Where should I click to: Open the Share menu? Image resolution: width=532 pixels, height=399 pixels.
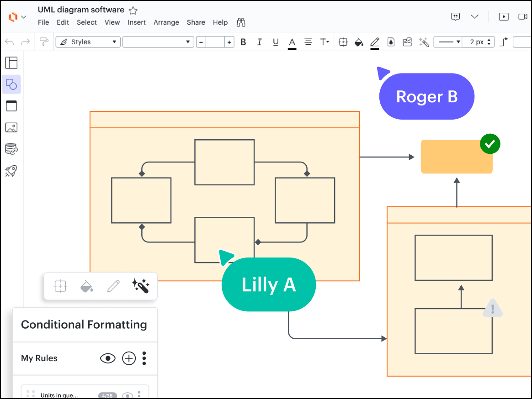coord(196,22)
